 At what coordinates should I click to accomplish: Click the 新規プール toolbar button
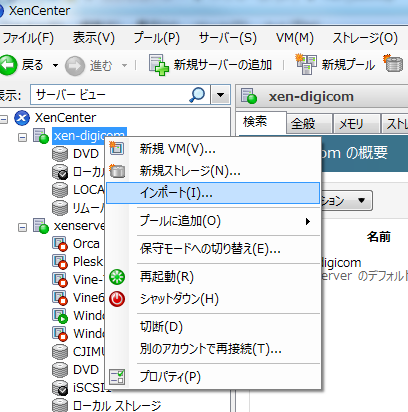pos(335,64)
